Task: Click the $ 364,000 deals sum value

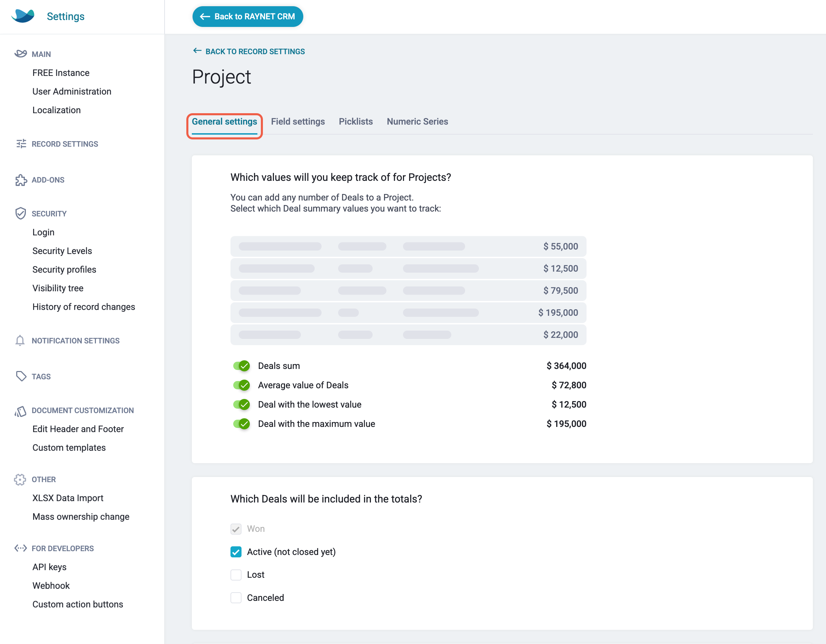Action: click(566, 366)
